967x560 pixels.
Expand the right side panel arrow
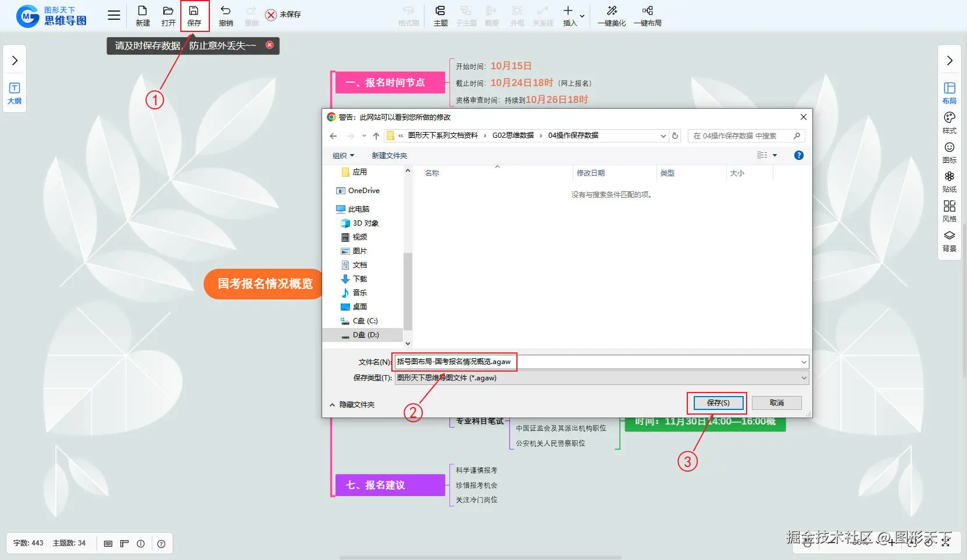(950, 60)
